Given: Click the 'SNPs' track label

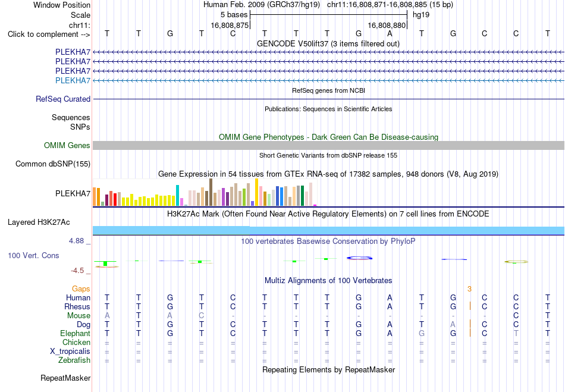Looking at the screenshot, I should 80,127.
